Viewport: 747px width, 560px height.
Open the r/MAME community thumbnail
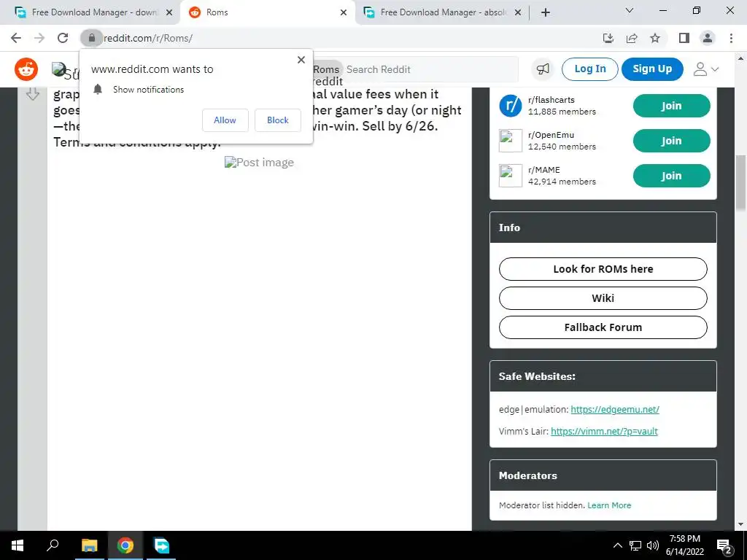(x=510, y=176)
